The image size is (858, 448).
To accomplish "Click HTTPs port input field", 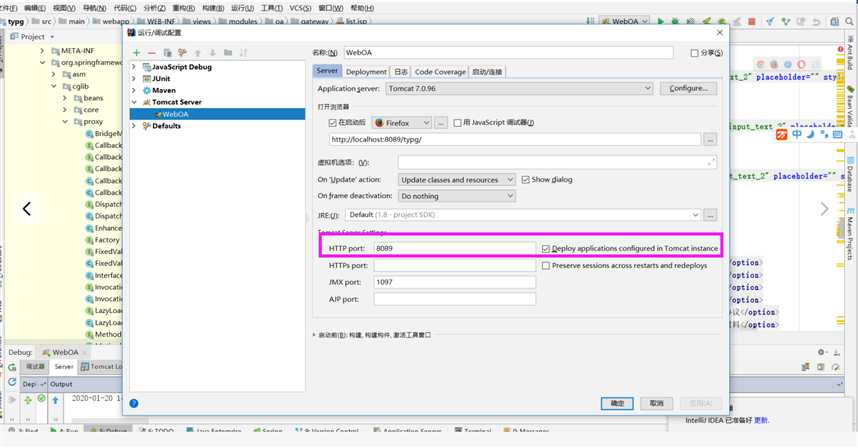I will 455,265.
